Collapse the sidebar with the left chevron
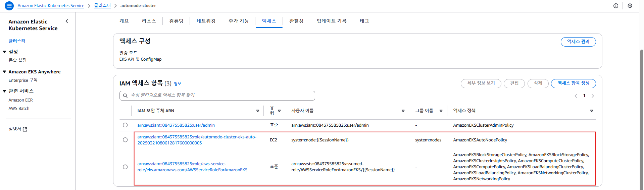The width and height of the screenshot is (644, 190). (67, 21)
